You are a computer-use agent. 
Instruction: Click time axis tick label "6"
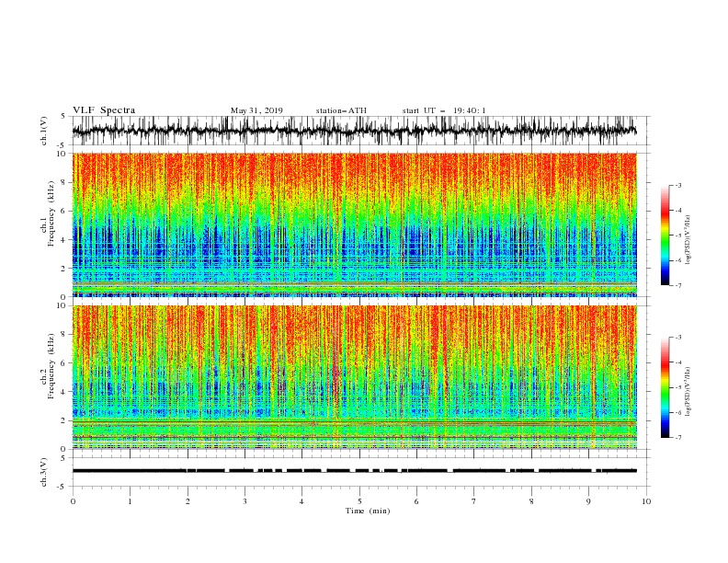tap(416, 501)
